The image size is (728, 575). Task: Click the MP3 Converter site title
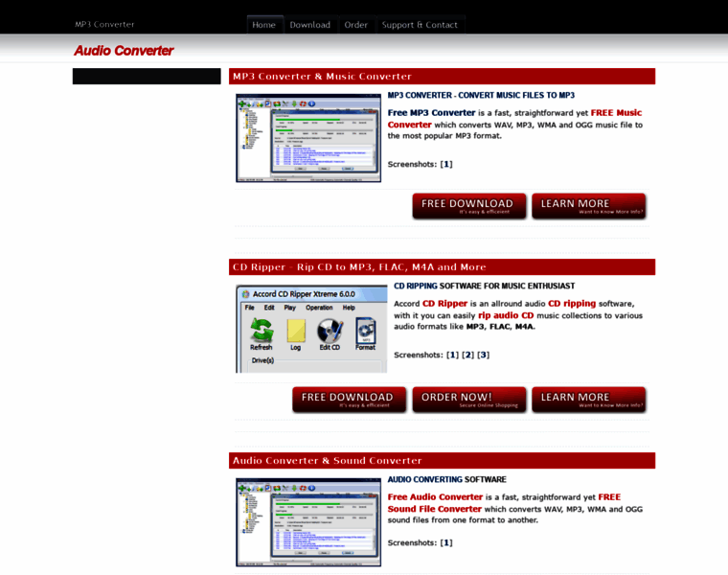pyautogui.click(x=104, y=24)
